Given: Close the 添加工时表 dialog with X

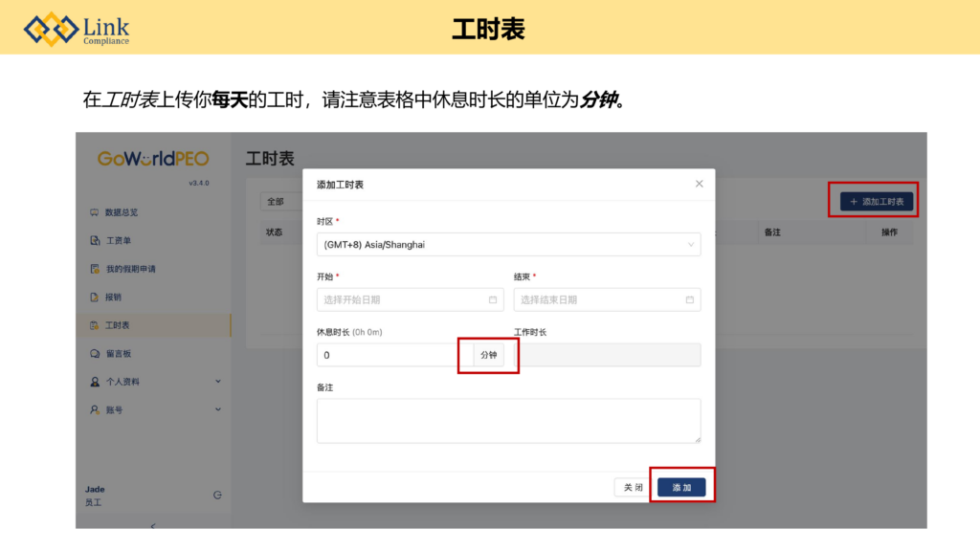Looking at the screenshot, I should [699, 184].
